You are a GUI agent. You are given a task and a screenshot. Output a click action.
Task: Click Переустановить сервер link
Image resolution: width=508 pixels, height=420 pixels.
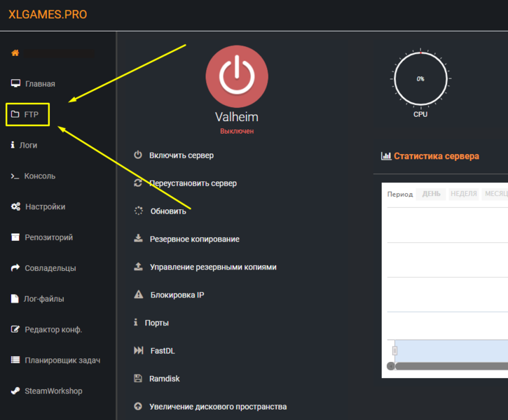193,183
